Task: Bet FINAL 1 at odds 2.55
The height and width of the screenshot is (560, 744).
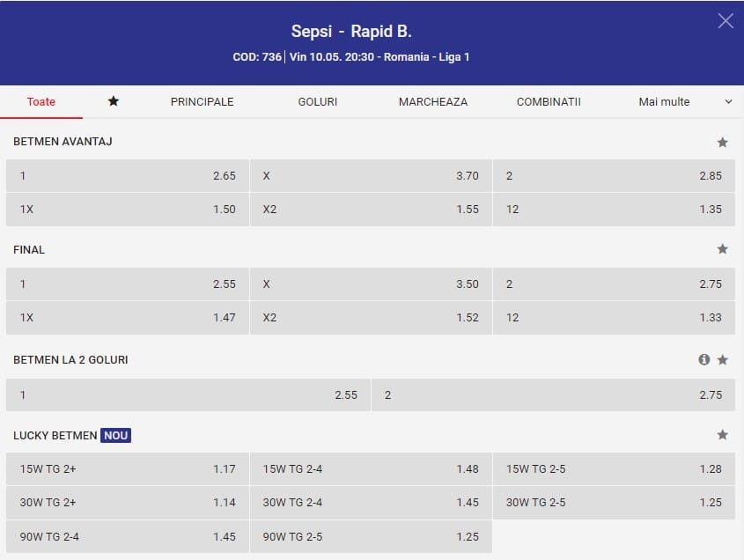Action: [127, 284]
